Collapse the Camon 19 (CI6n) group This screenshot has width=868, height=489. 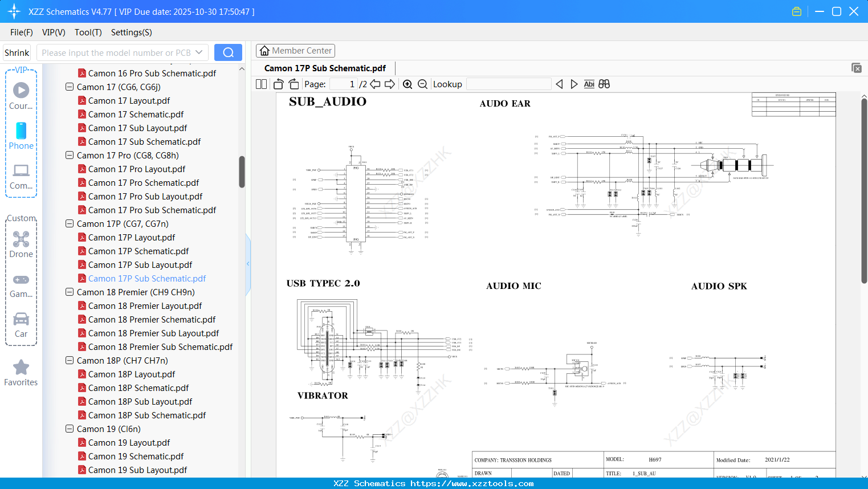point(69,429)
